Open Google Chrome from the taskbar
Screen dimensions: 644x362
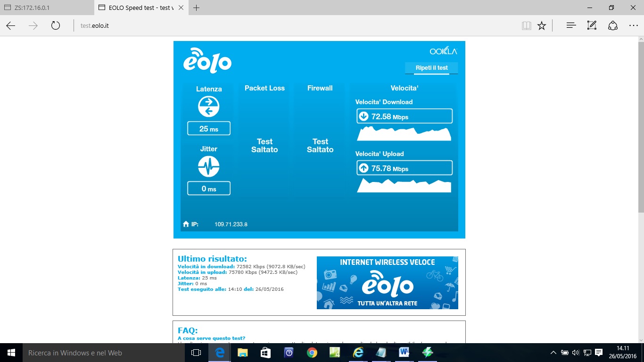(x=312, y=353)
